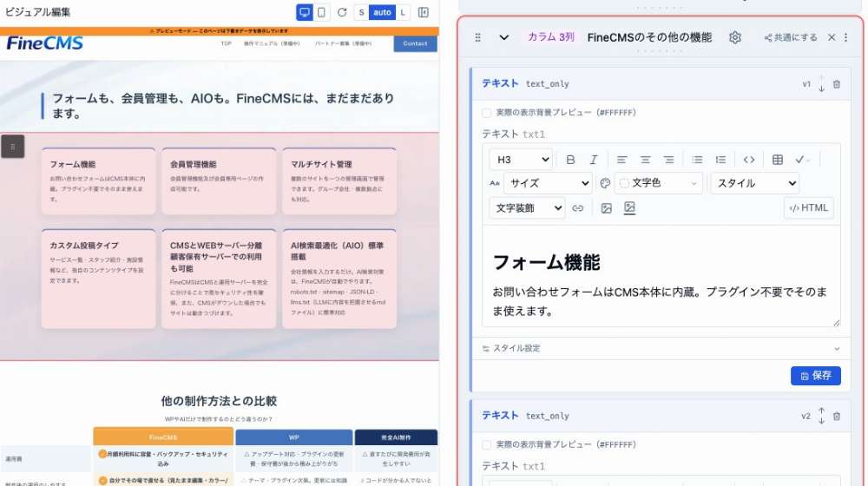Image resolution: width=868 pixels, height=486 pixels.
Task: Collapse the side panel with the sidebar icon
Action: click(x=424, y=12)
